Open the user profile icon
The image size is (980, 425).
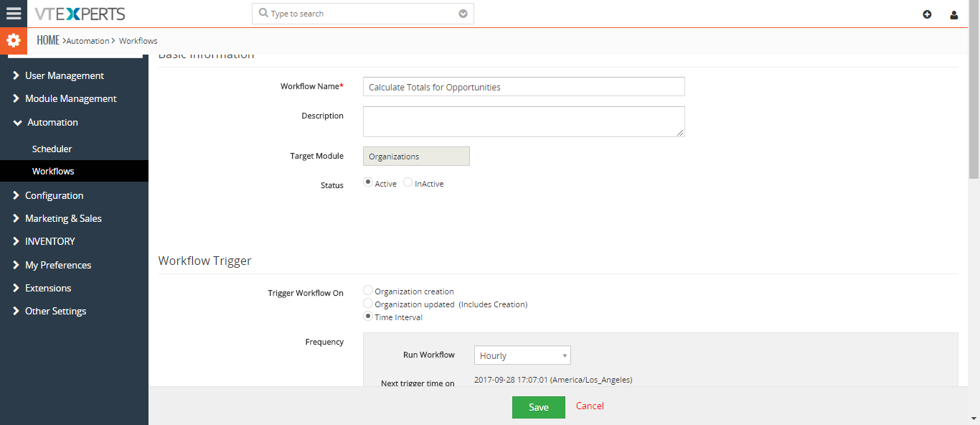(953, 14)
